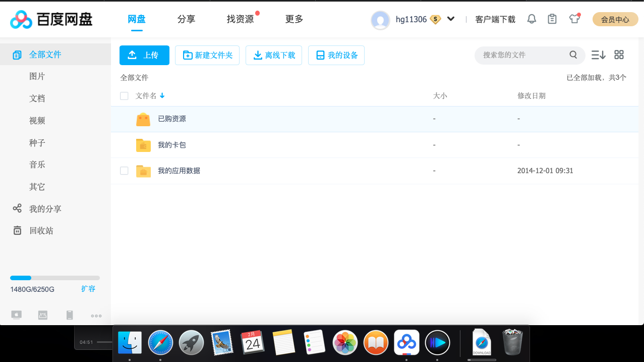Open the 找资源 tab
This screenshot has width=644, height=362.
tap(240, 19)
